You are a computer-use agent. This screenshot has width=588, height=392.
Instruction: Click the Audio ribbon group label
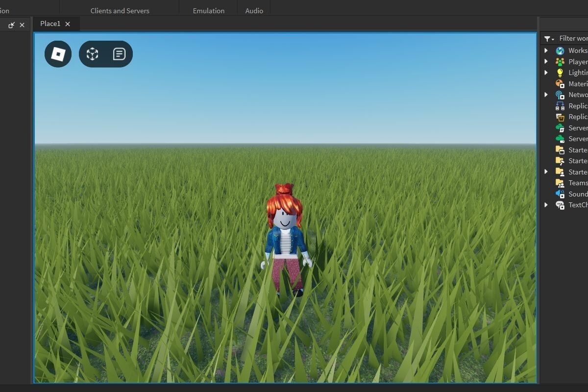click(254, 10)
